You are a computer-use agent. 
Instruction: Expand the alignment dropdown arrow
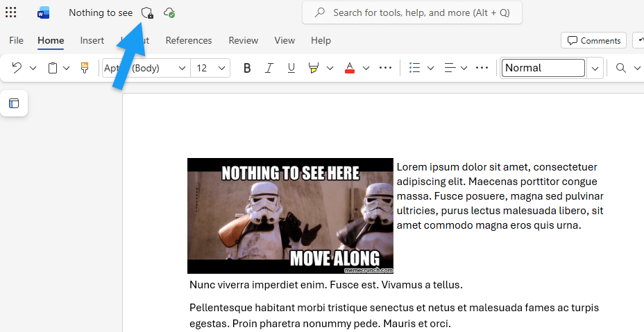pos(464,68)
